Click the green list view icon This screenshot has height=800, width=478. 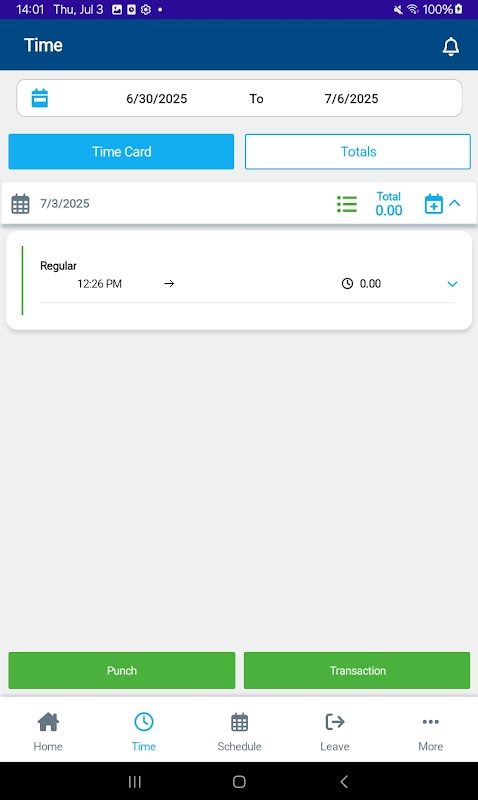coord(347,204)
